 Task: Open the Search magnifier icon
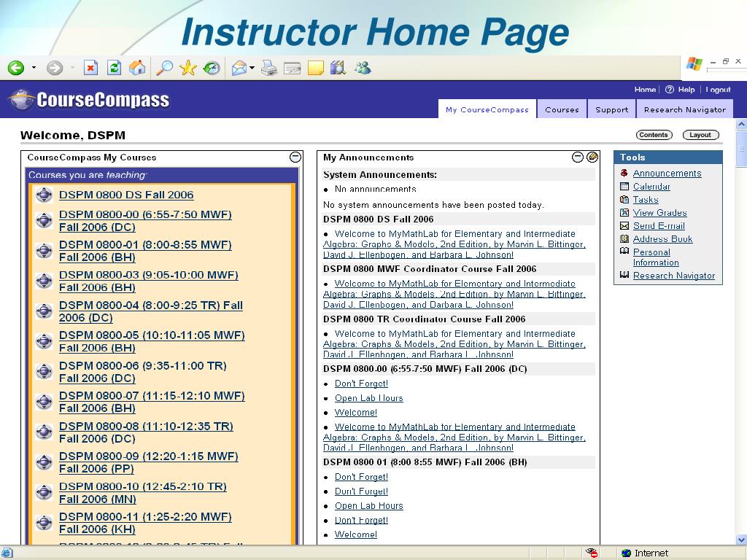(x=164, y=68)
